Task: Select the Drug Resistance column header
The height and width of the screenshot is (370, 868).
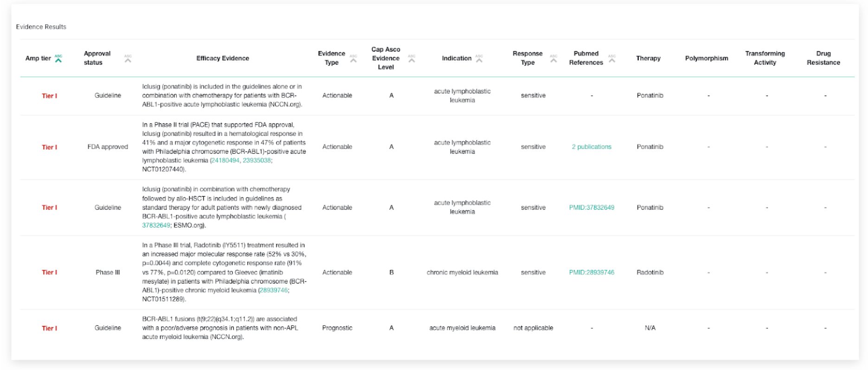Action: pos(823,58)
